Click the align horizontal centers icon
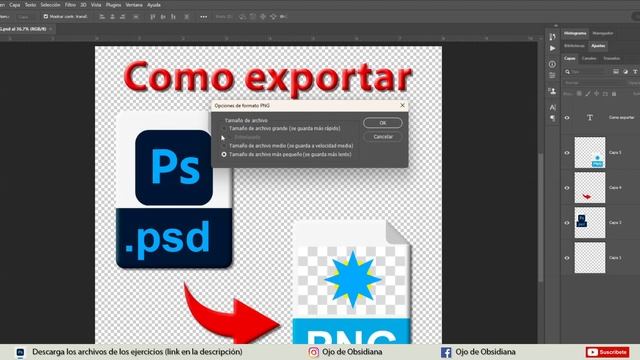Viewport: 640px width, 360px height. (x=112, y=17)
